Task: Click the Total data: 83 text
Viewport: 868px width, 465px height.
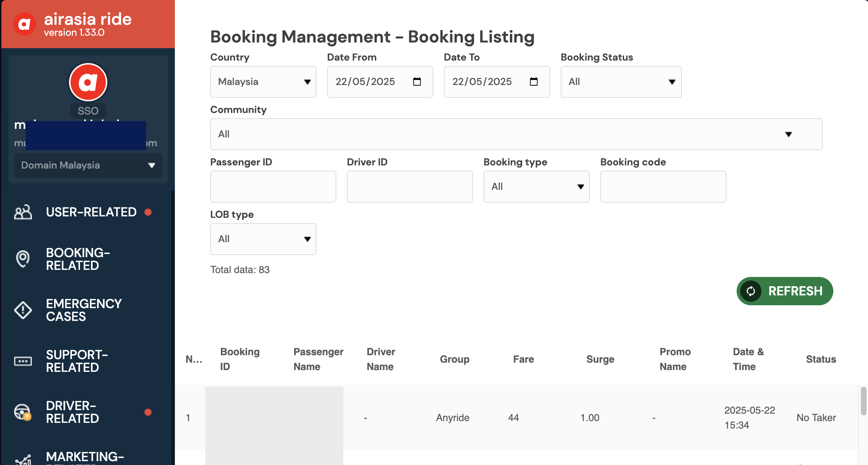Action: [240, 270]
